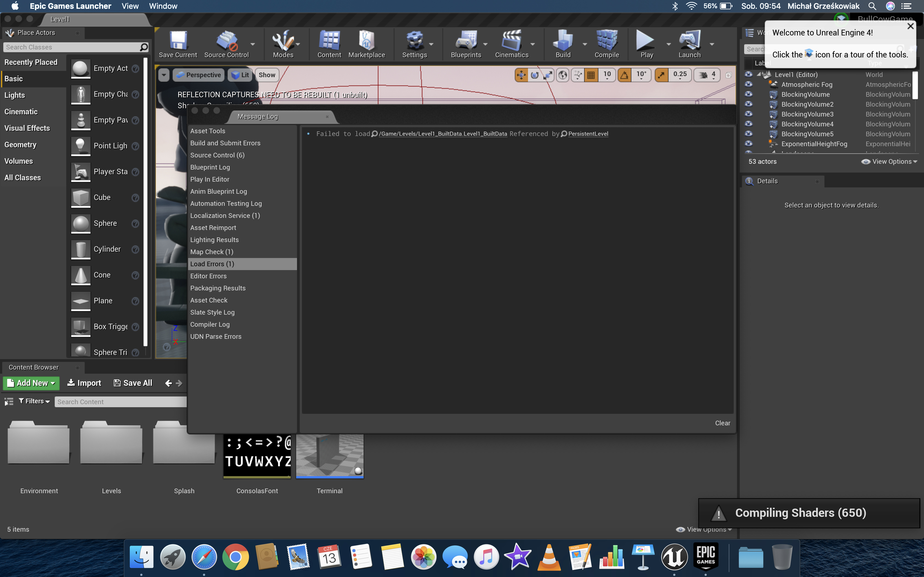Viewport: 924px width, 577px height.
Task: Select Map Check (1) in the Message Log
Action: coord(211,252)
